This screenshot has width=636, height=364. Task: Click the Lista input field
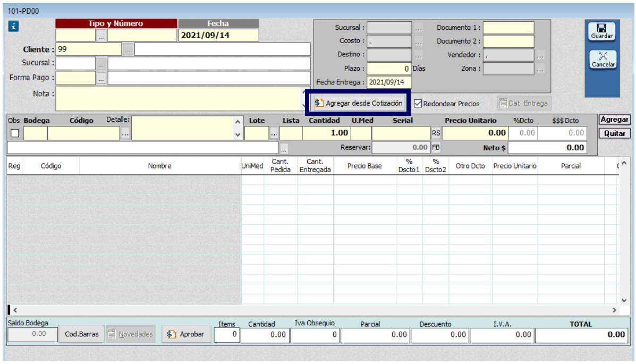tap(291, 133)
